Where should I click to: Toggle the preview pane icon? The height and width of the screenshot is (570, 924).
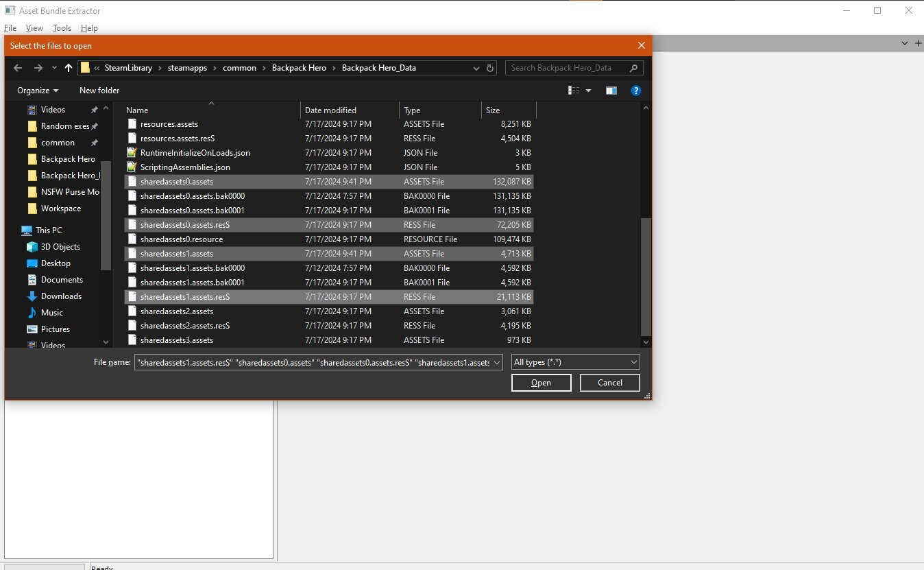[611, 91]
